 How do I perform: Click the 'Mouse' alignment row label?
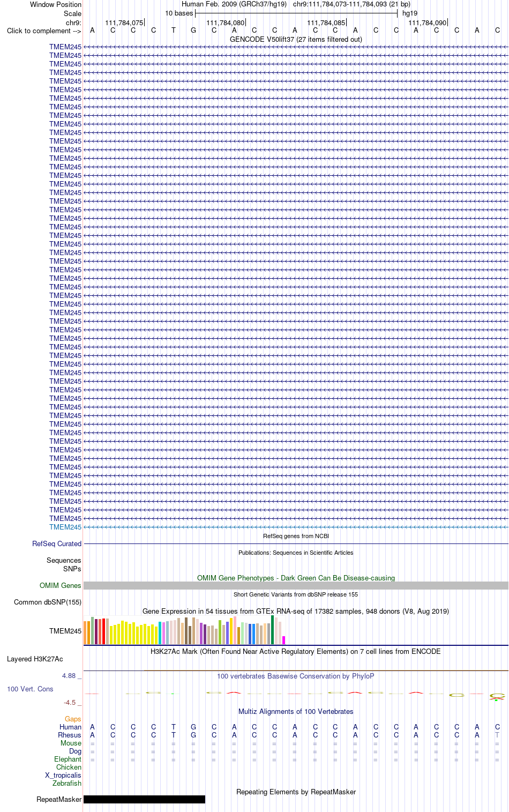point(71,743)
